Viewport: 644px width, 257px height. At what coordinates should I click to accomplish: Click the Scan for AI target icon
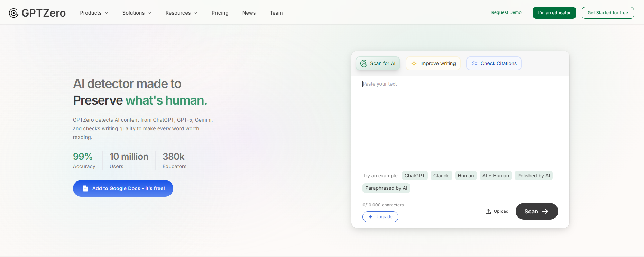(x=364, y=63)
